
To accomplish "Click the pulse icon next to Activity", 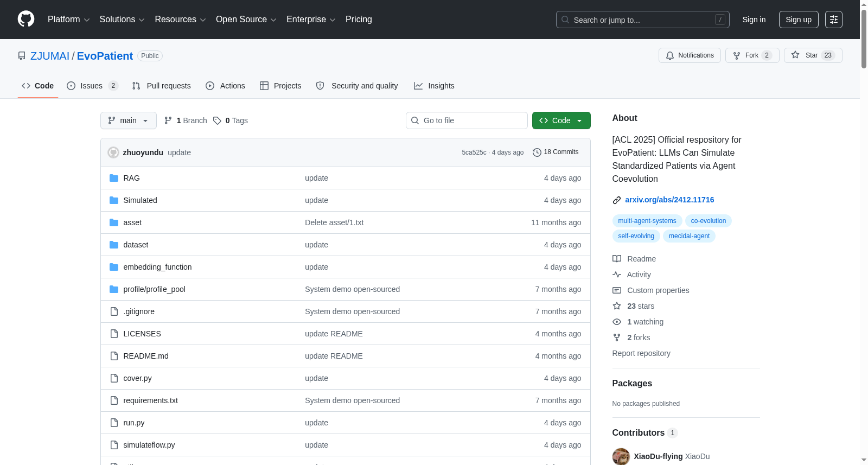I will [x=617, y=275].
